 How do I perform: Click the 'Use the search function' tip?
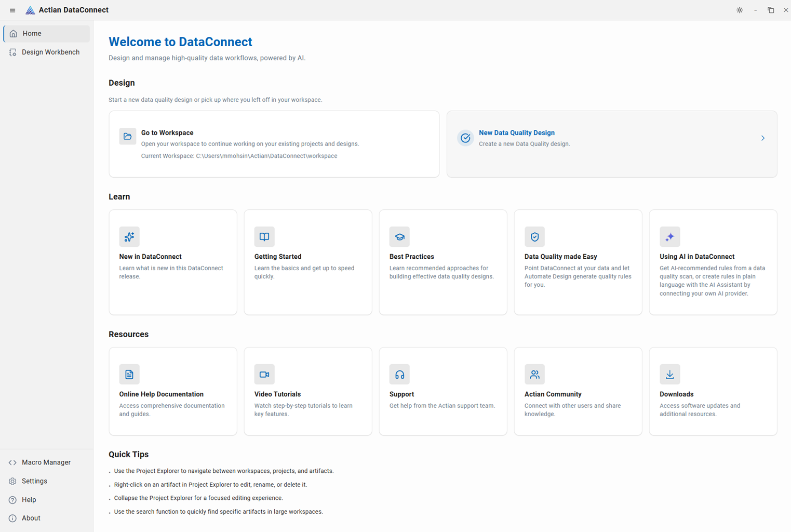tap(219, 512)
